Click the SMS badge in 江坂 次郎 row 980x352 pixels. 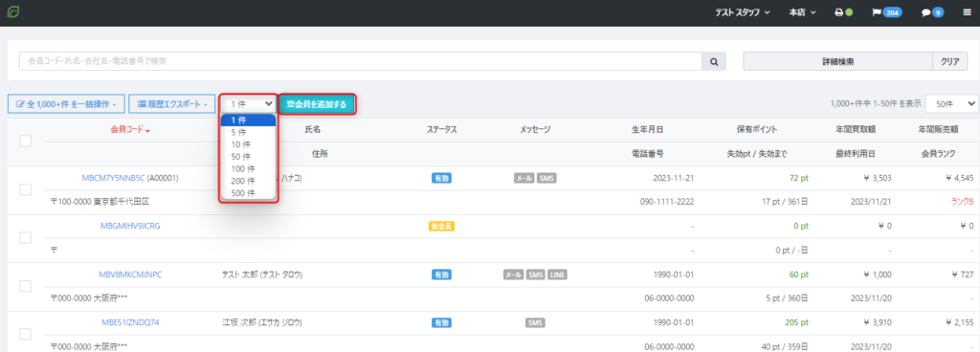click(535, 322)
